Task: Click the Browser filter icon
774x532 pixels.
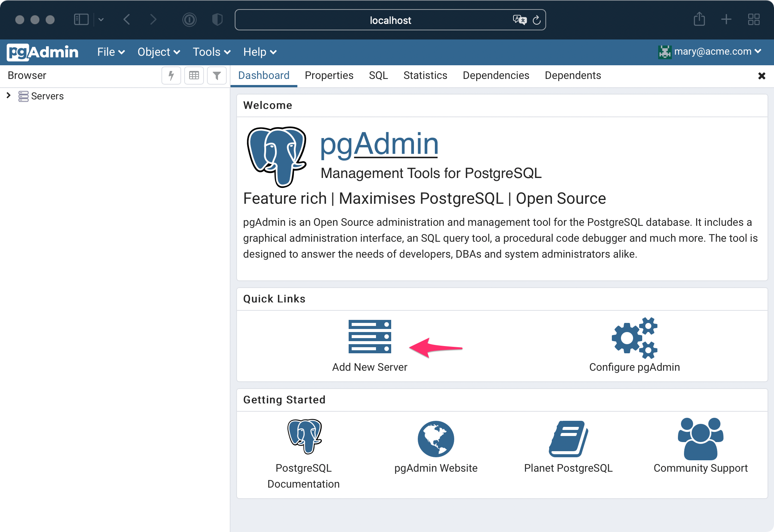Action: [216, 75]
